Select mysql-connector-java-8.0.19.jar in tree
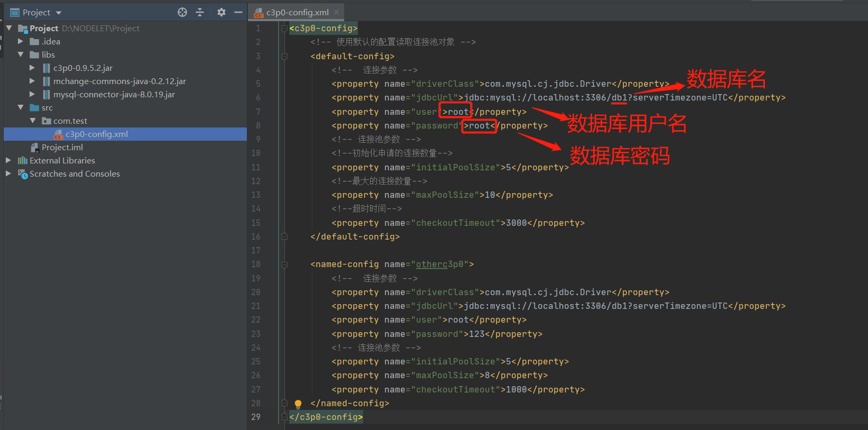The height and width of the screenshot is (430, 868). point(114,94)
